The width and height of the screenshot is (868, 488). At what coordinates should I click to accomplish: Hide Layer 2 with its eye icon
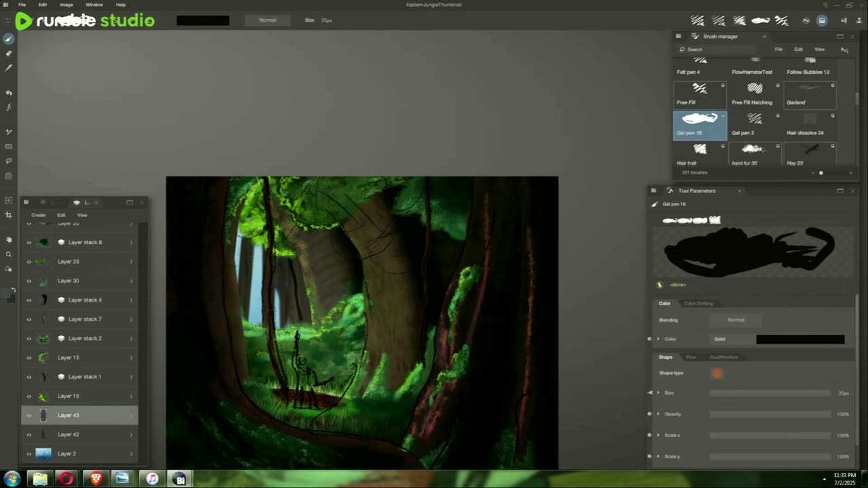(29, 453)
